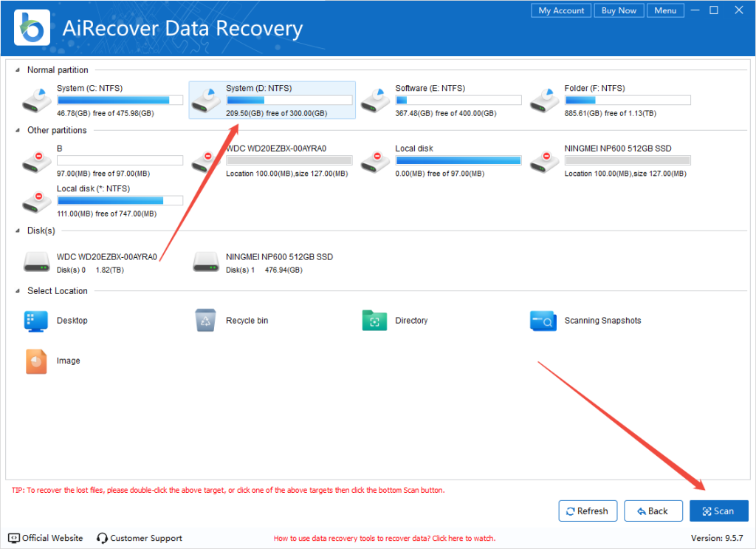Select the Scanning Snapshots icon

pyautogui.click(x=543, y=321)
